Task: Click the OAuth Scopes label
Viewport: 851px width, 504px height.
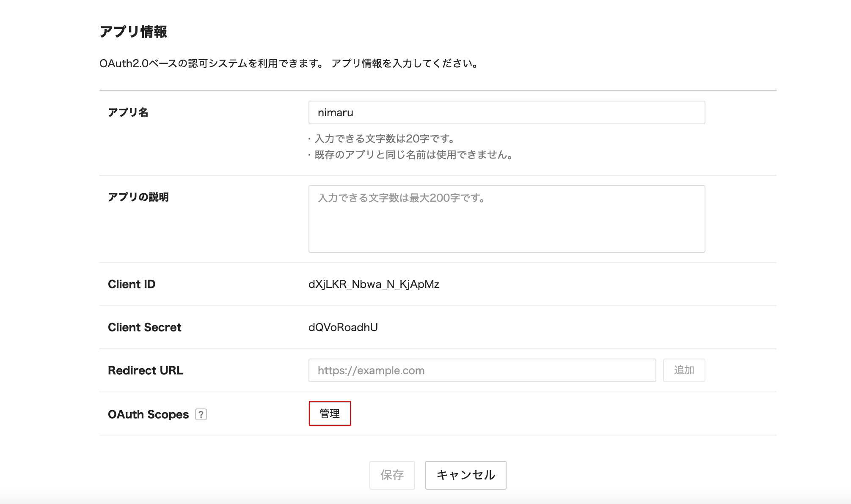Action: coord(148,414)
